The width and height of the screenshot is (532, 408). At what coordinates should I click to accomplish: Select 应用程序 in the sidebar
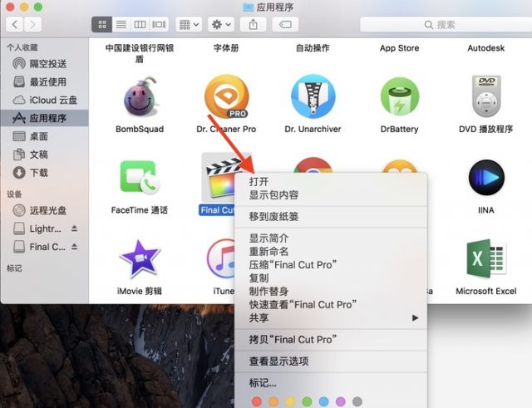point(44,118)
